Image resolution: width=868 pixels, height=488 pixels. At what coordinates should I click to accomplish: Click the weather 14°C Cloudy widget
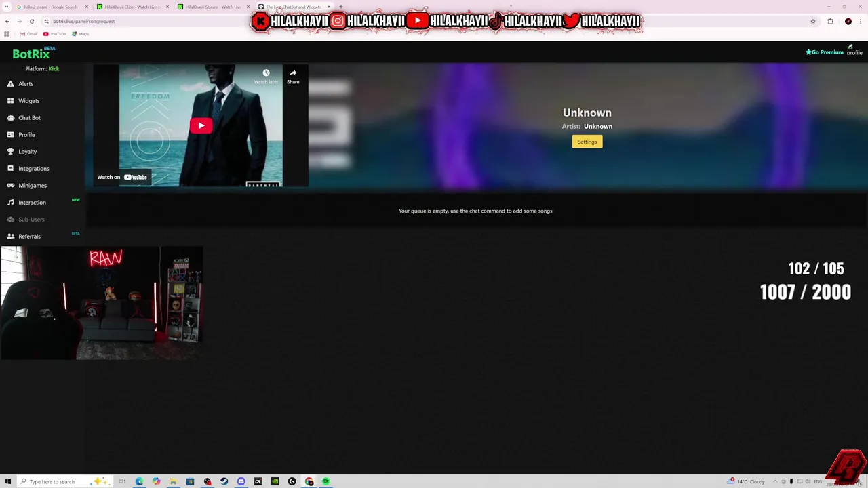(746, 481)
